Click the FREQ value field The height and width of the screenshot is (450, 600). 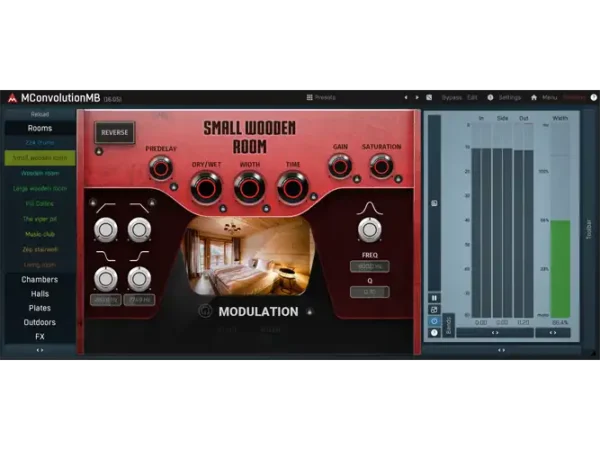pyautogui.click(x=370, y=267)
